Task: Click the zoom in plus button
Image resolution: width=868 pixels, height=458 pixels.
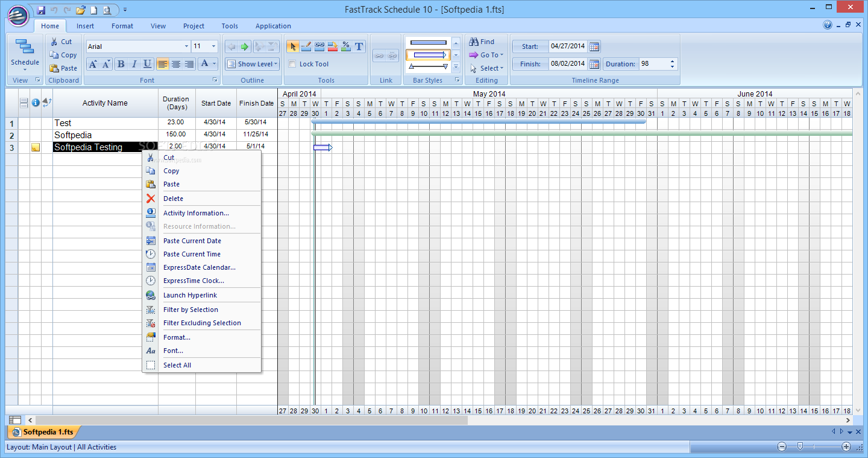Action: [846, 447]
